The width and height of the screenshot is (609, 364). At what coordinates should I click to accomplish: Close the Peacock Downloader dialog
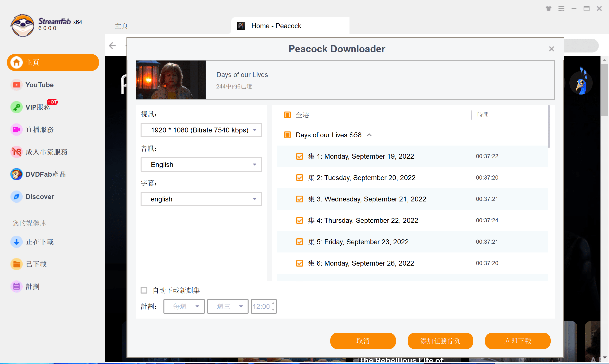click(x=552, y=49)
